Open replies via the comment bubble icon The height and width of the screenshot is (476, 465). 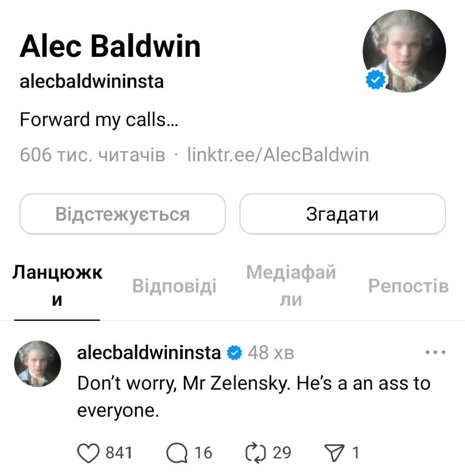tap(177, 453)
